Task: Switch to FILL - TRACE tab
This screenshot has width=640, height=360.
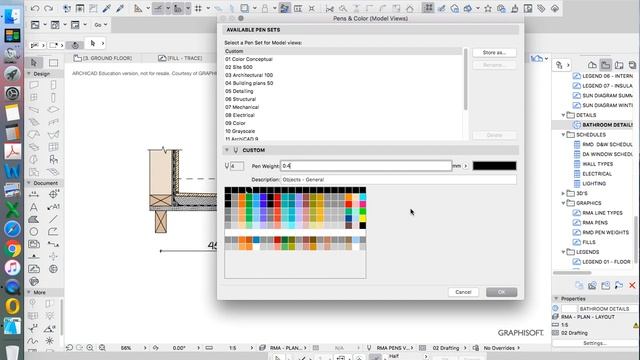Action: pos(180,58)
